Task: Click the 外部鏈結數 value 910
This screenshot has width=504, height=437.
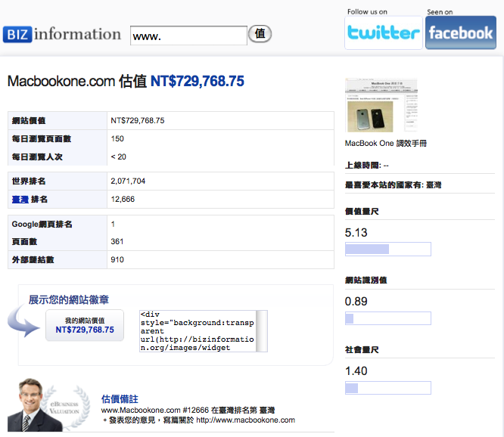Action: [x=117, y=260]
